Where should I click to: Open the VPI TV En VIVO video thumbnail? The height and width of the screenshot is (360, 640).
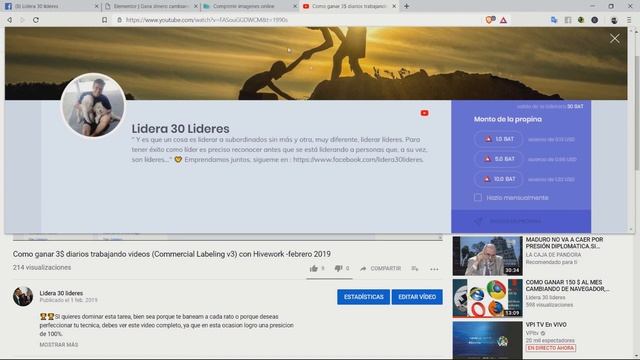click(x=487, y=340)
